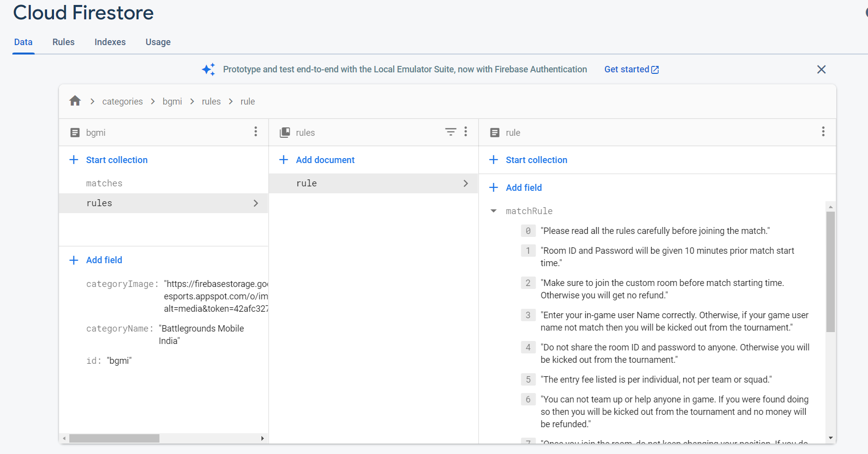Click categories in the breadcrumb
Screen dimensions: 868x454
coord(122,102)
